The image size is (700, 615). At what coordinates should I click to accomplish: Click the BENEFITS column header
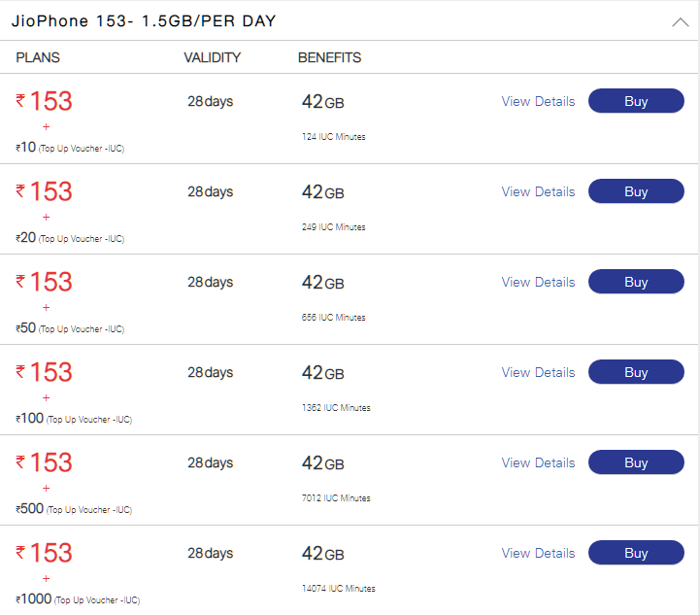pos(329,57)
